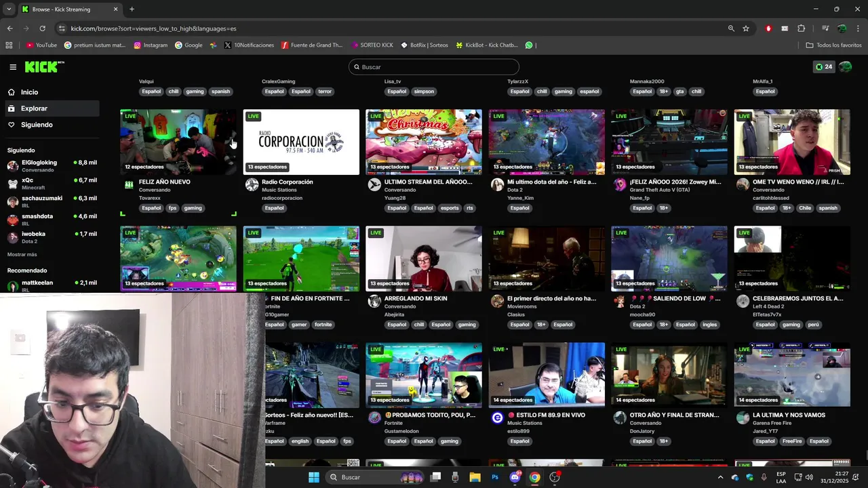
Task: Open the KickBot bookmark
Action: coord(487,45)
